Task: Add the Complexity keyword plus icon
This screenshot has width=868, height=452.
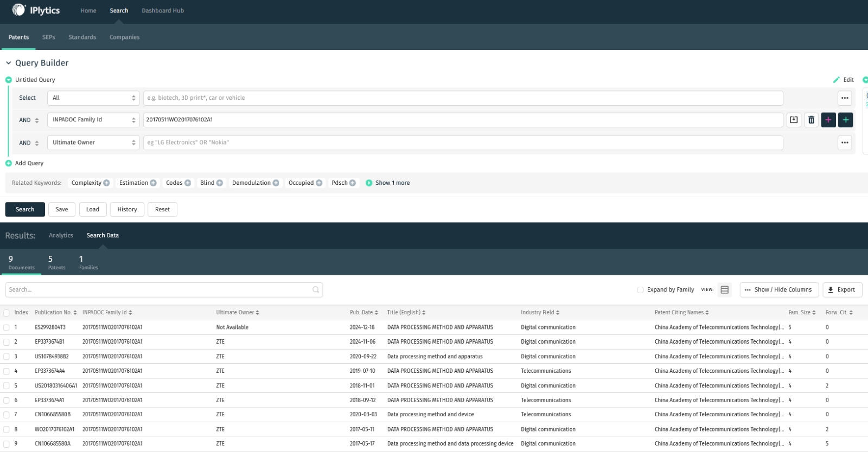Action: click(106, 183)
